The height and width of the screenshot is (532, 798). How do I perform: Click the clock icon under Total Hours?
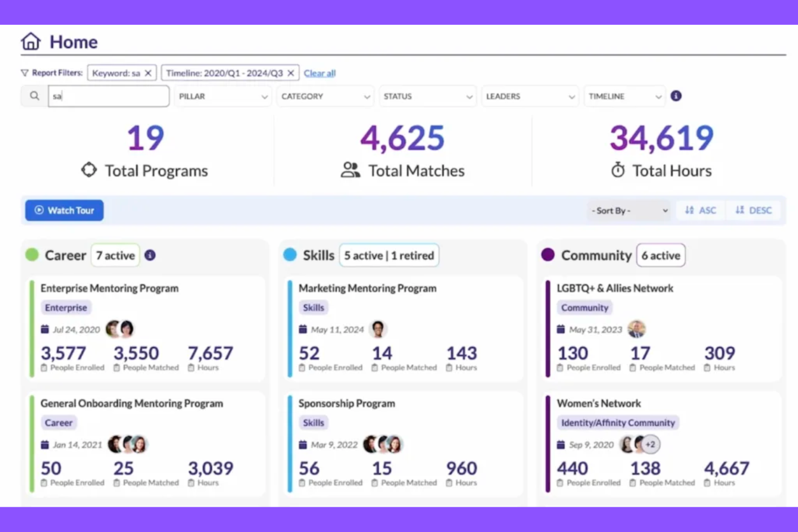[x=618, y=170]
